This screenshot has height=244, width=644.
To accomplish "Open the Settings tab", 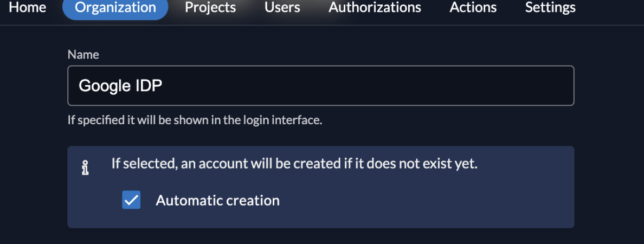I will 550,8.
